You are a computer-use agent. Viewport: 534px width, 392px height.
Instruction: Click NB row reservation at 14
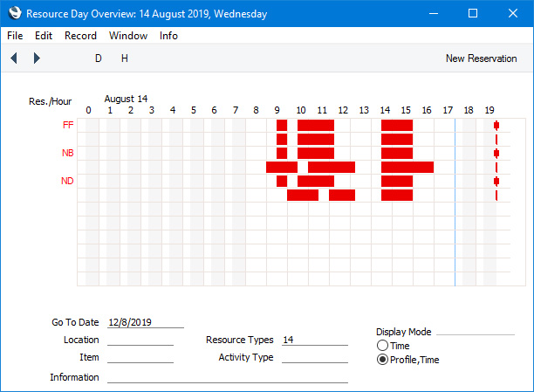397,154
